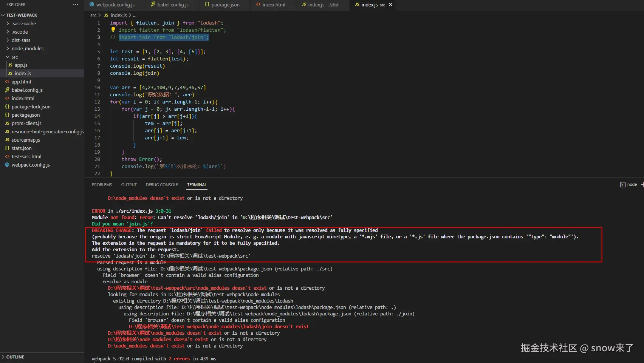The width and height of the screenshot is (644, 363).
Task: Click JSON icon of stats.json file
Action: (7, 148)
